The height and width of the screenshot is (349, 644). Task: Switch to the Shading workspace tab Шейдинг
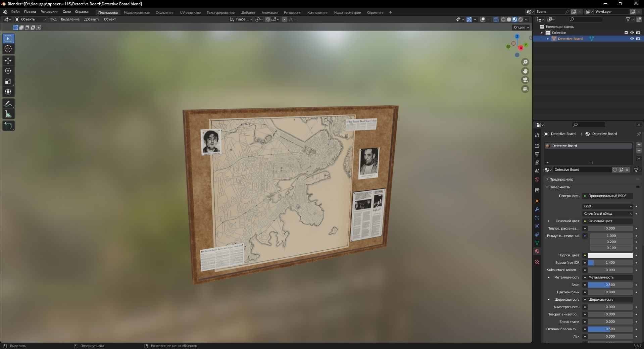pos(248,13)
